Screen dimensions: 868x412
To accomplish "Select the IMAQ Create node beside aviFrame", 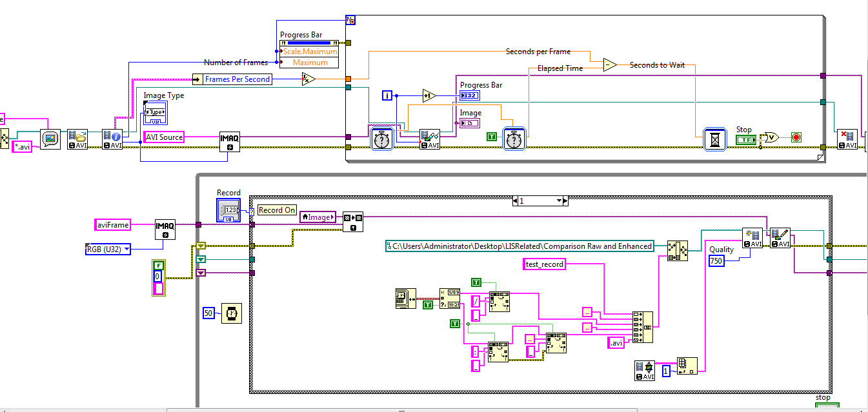I will click(165, 230).
